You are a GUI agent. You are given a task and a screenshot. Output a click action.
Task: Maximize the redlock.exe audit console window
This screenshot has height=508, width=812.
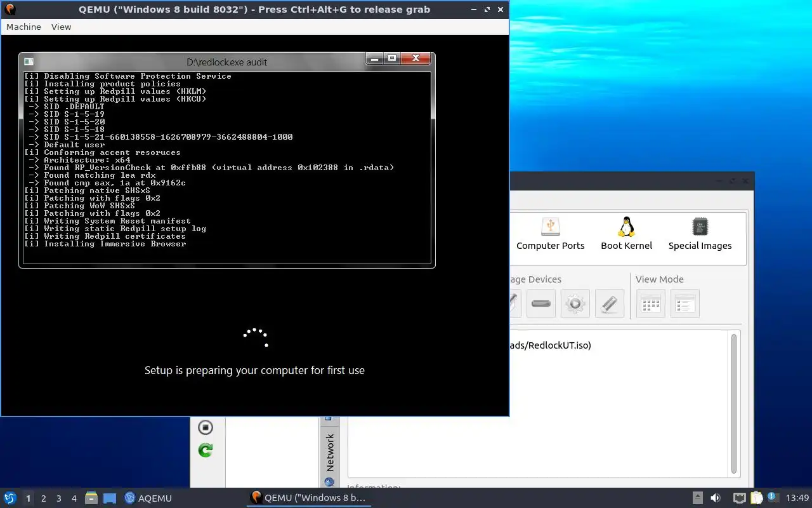392,58
